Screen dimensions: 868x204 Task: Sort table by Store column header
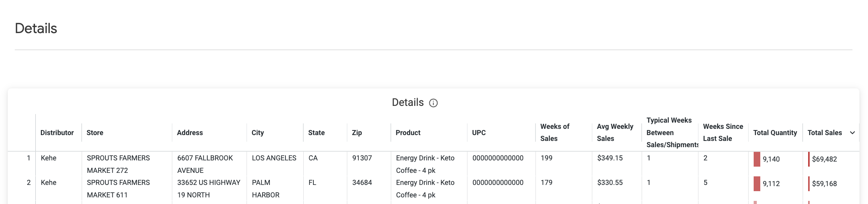pyautogui.click(x=95, y=133)
